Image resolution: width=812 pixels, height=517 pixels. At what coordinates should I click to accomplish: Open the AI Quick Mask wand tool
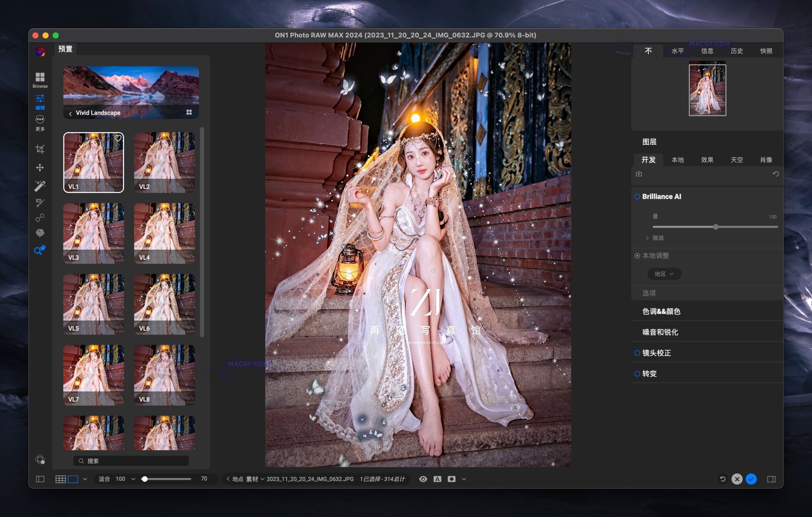(40, 185)
